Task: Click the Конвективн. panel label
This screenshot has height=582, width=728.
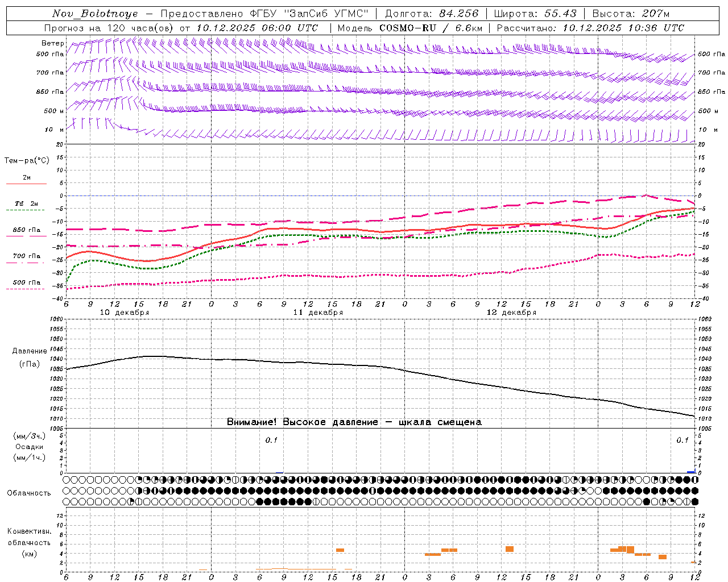Action: coord(30,531)
